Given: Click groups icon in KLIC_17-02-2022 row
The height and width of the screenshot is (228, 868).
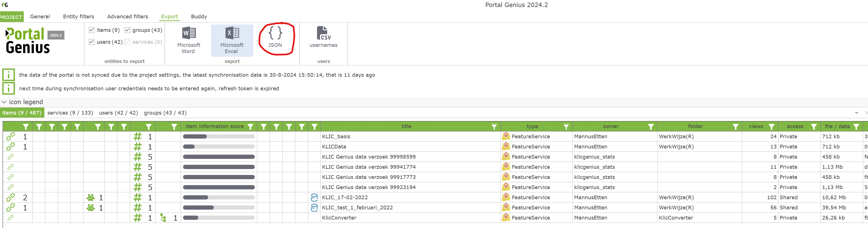Looking at the screenshot, I should click(91, 197).
